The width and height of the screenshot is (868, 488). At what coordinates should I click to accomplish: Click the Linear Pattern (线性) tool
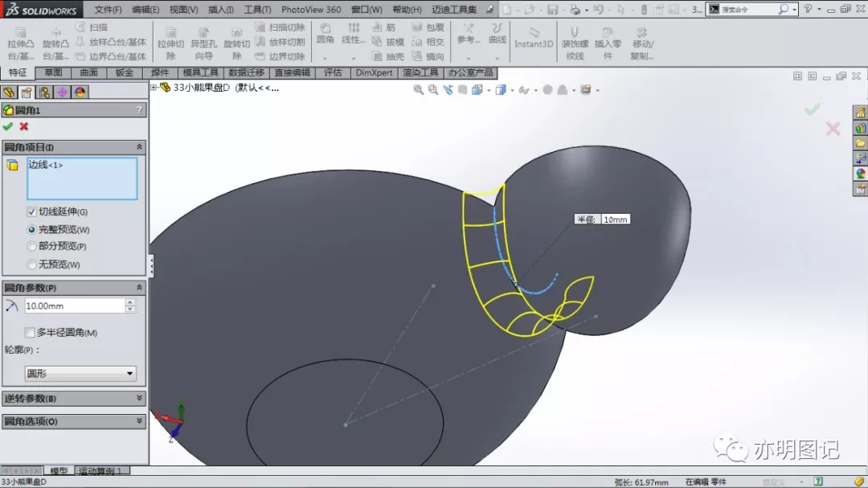click(353, 35)
